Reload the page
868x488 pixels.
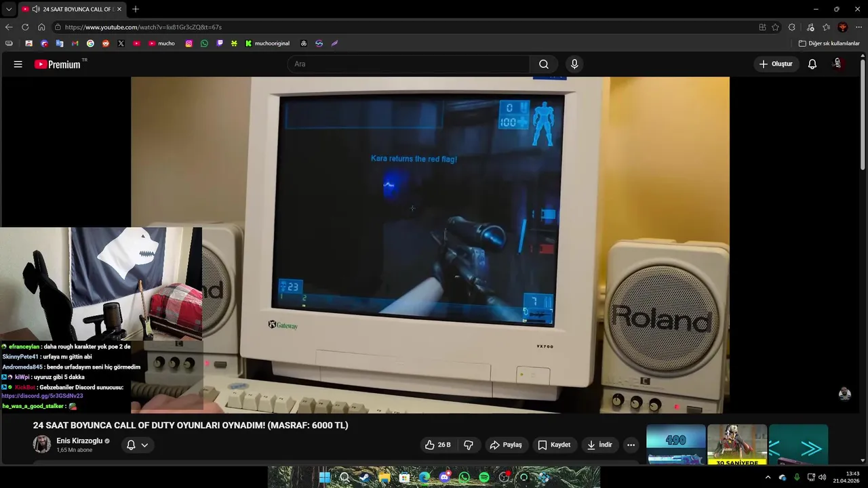click(x=25, y=27)
